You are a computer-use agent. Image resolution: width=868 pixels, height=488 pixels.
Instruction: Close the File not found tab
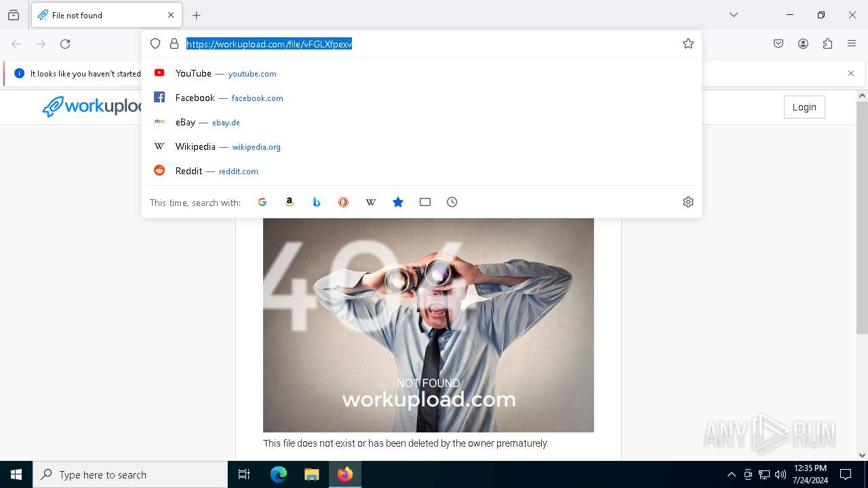(x=171, y=15)
